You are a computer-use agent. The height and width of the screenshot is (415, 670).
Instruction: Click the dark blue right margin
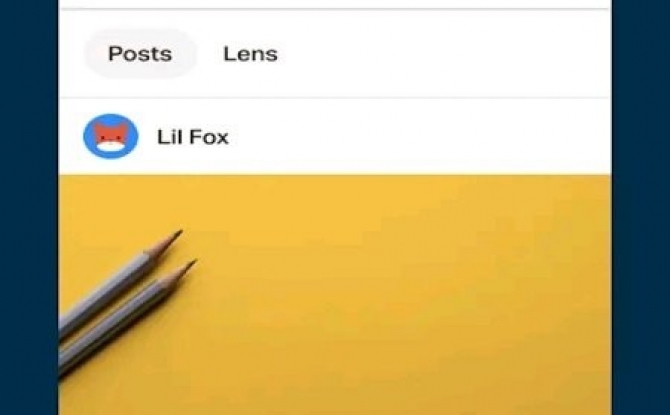[641, 207]
